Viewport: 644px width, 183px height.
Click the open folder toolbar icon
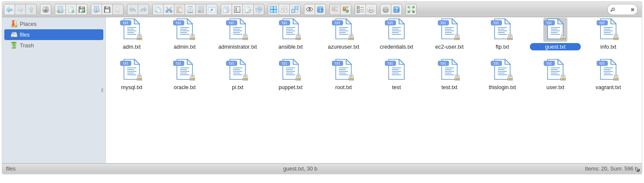click(96, 9)
